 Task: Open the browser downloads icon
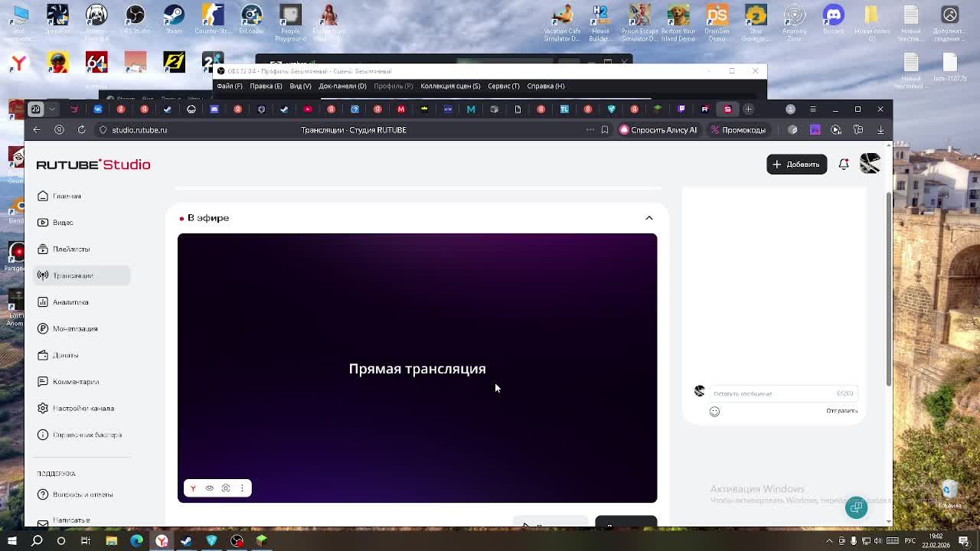tap(880, 130)
